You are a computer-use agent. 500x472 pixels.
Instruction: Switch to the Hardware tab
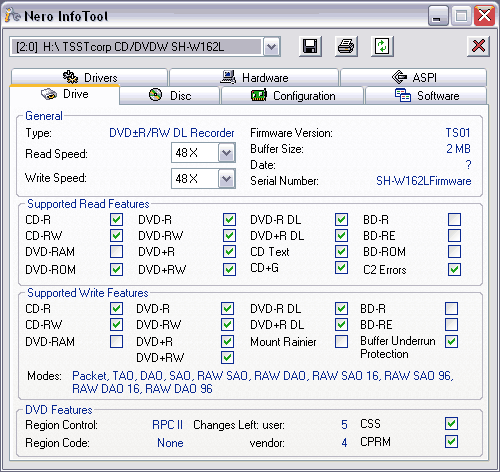254,77
